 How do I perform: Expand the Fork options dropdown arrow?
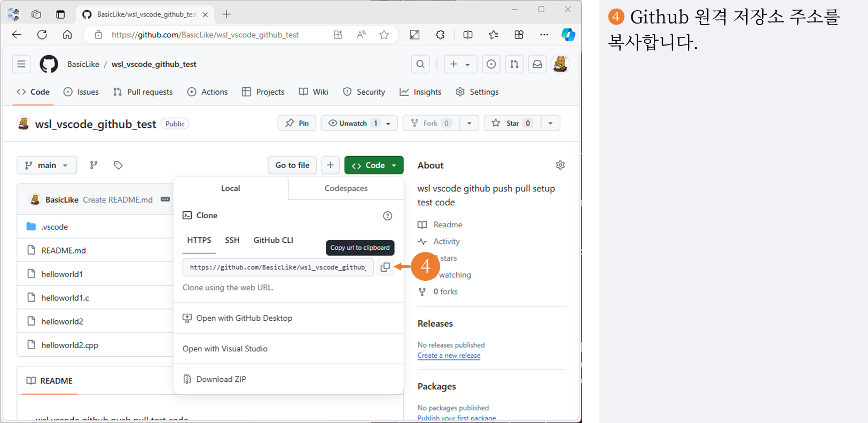(469, 124)
